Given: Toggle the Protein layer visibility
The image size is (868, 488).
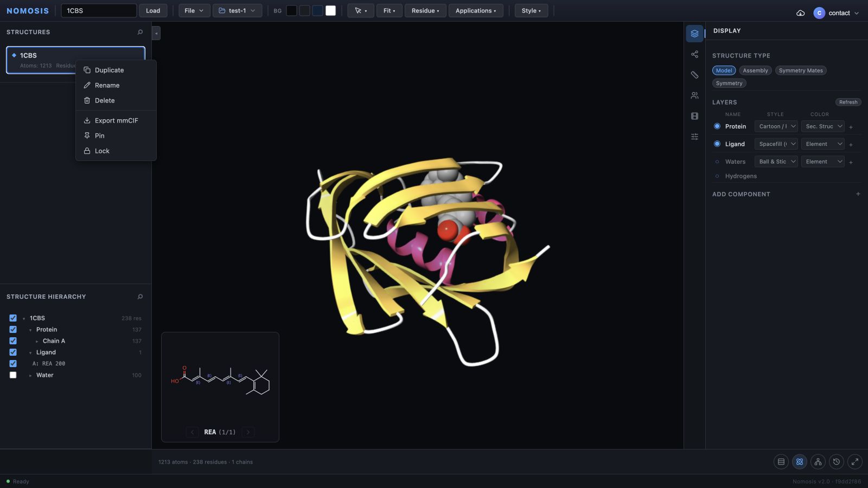Looking at the screenshot, I should point(717,126).
